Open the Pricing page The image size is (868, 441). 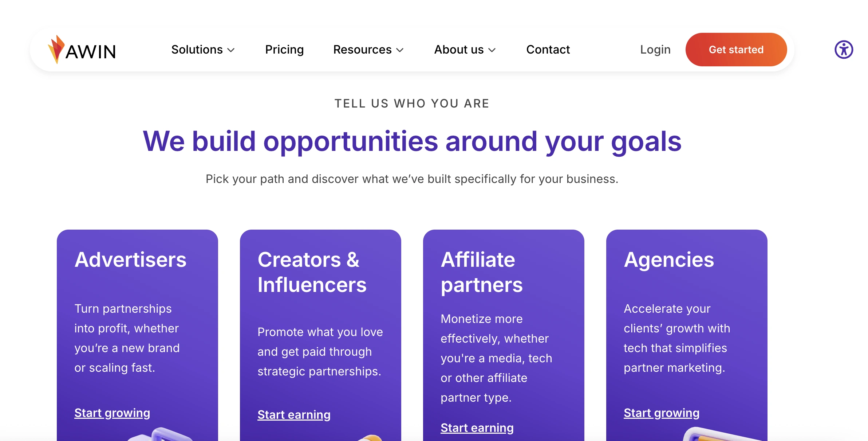coord(284,50)
